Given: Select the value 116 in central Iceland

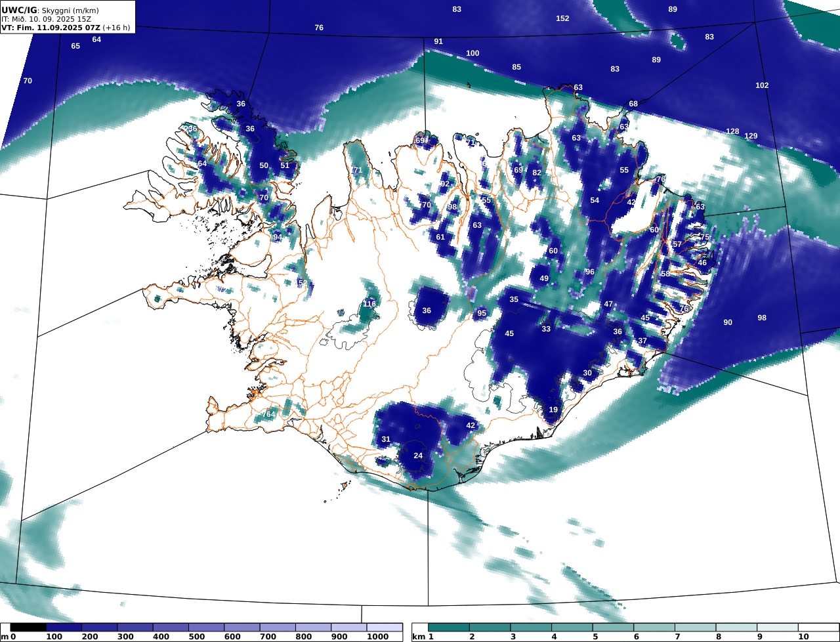Looking at the screenshot, I should [x=369, y=304].
